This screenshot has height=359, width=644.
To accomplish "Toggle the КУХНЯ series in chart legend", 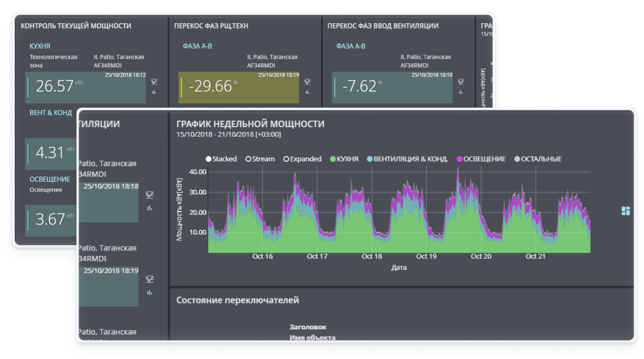I will click(x=344, y=159).
